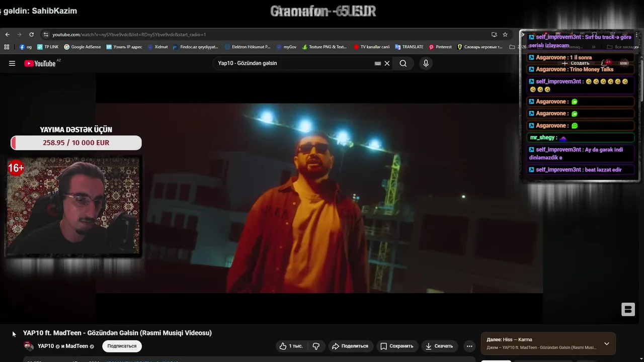
Task: Open the Facebook 'og' bookmark
Action: pyautogui.click(x=26, y=47)
